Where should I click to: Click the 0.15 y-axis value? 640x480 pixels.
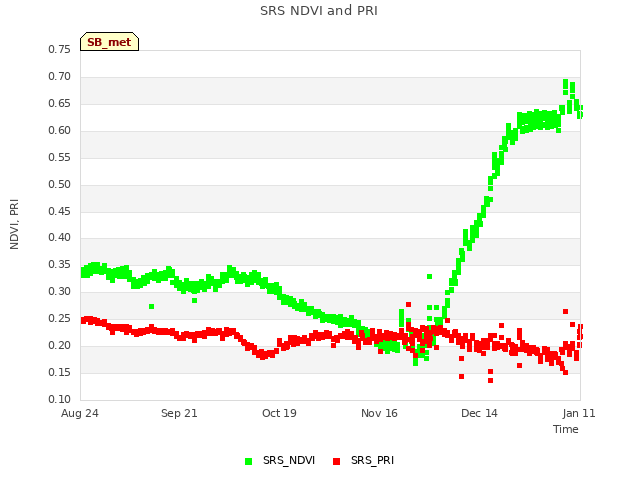point(60,372)
